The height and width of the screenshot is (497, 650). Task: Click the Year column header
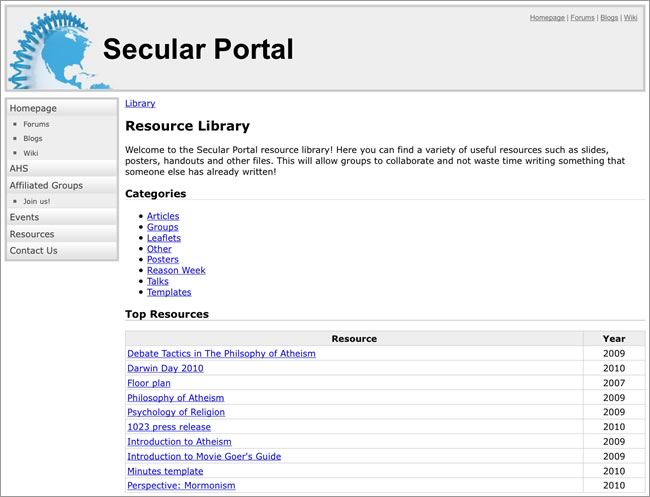(614, 338)
